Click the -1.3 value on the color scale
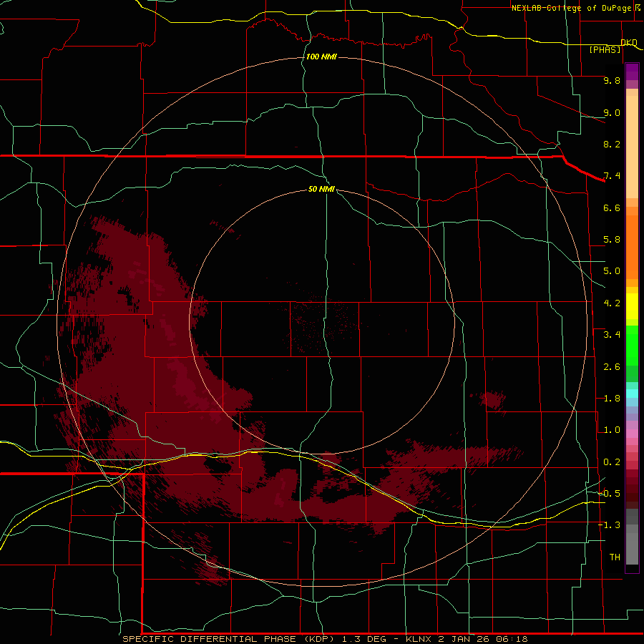Image resolution: width=644 pixels, height=644 pixels. pos(609,525)
